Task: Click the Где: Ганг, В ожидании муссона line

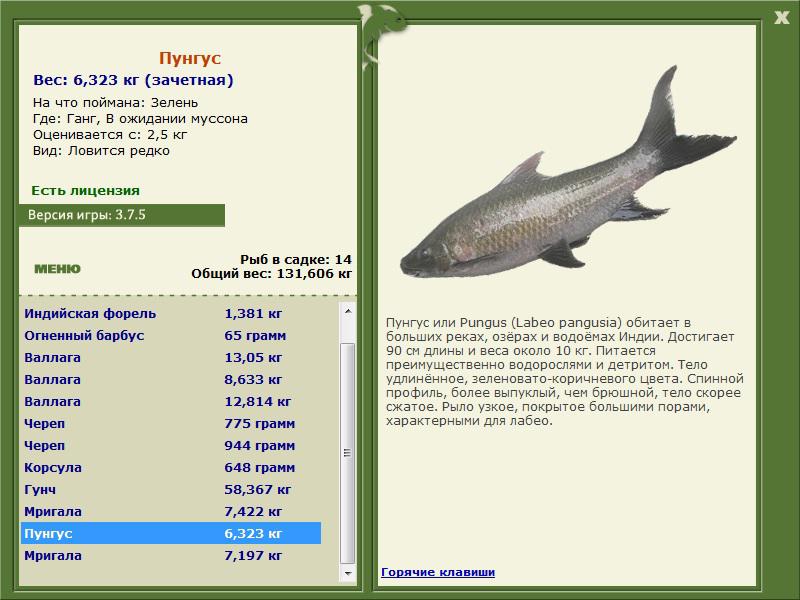Action: pyautogui.click(x=140, y=118)
